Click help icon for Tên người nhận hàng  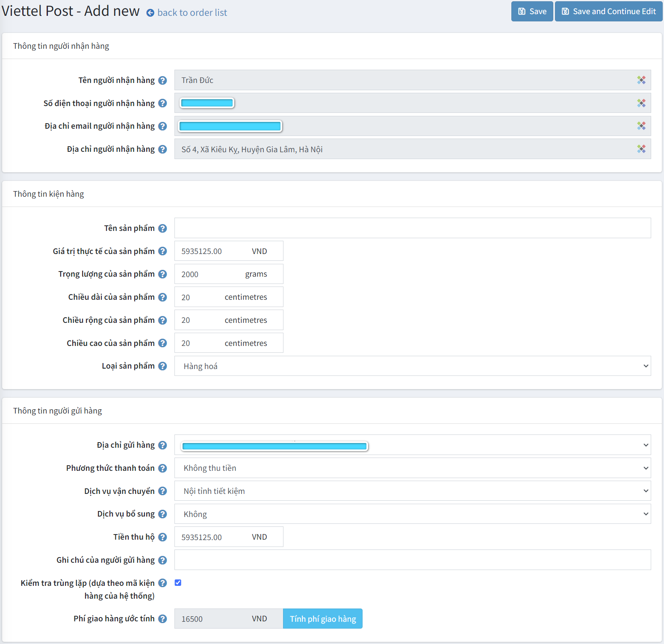click(162, 80)
